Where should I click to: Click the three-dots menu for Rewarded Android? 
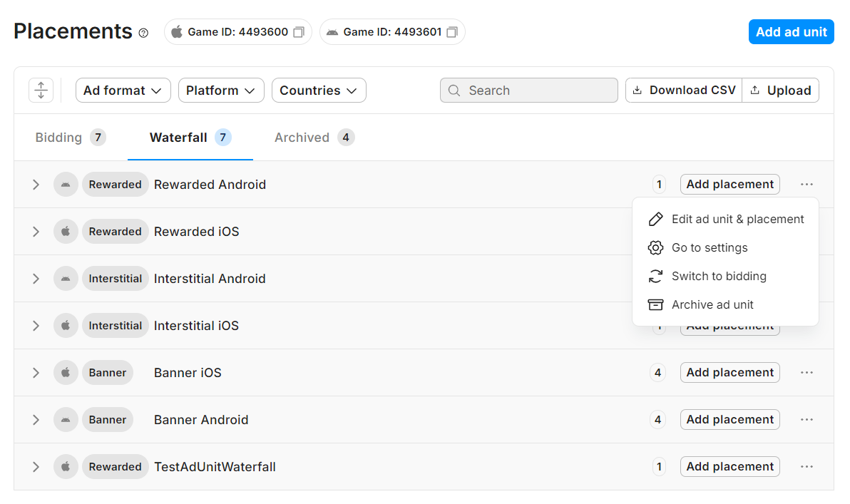click(807, 185)
